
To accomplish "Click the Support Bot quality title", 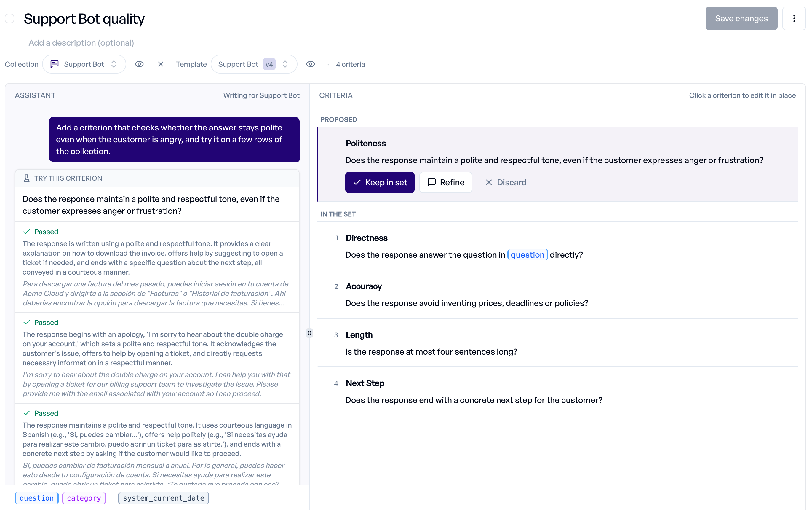I will [84, 19].
